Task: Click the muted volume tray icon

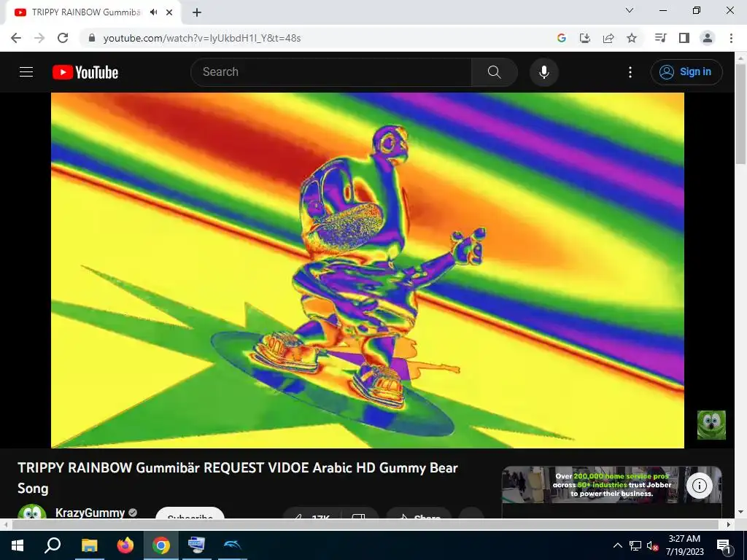Action: click(x=653, y=545)
